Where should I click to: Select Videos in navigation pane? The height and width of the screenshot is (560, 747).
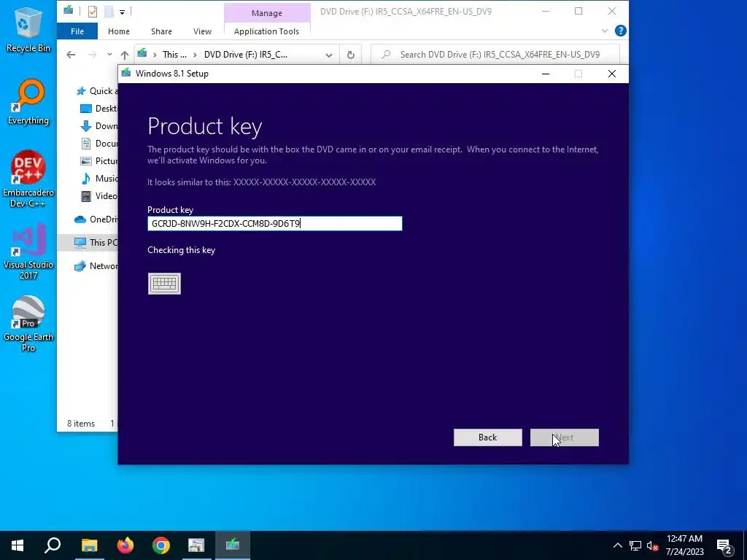[98, 196]
